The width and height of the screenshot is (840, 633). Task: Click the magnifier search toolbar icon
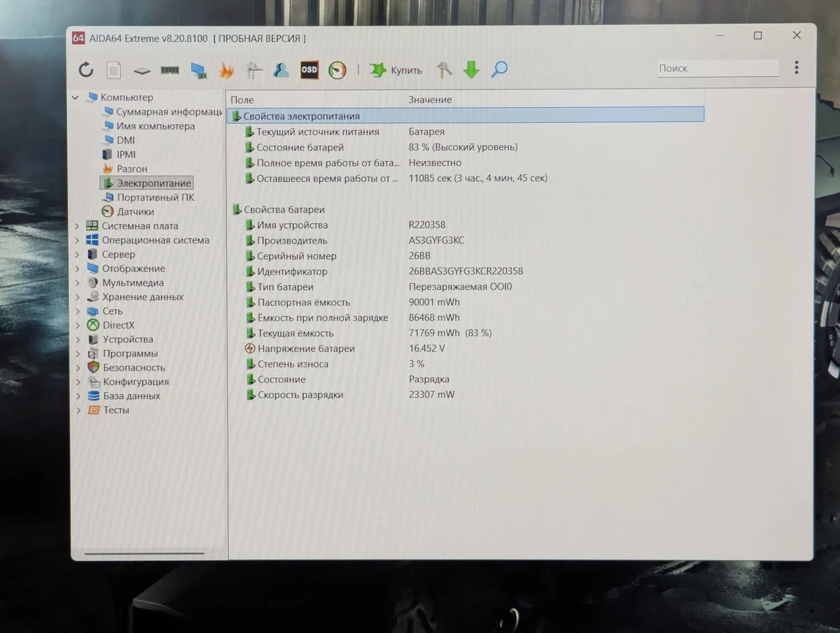tap(499, 69)
